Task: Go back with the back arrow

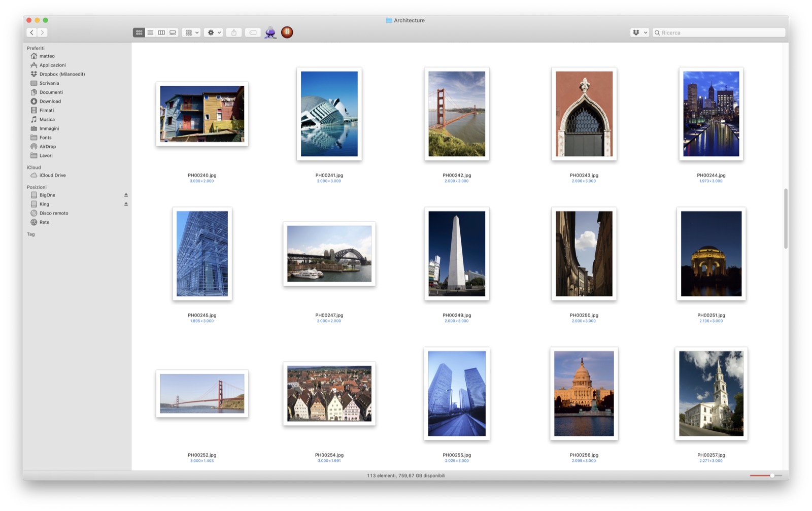Action: click(x=31, y=32)
